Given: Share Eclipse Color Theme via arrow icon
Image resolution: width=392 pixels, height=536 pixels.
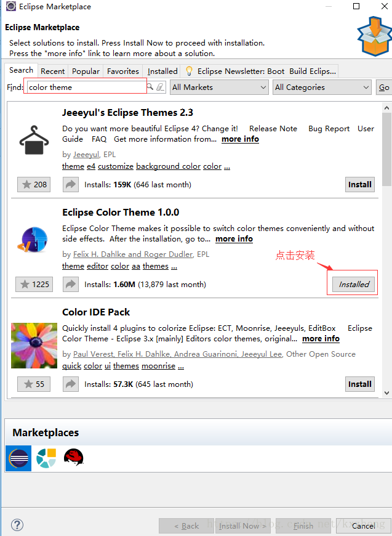Looking at the screenshot, I should click(71, 285).
